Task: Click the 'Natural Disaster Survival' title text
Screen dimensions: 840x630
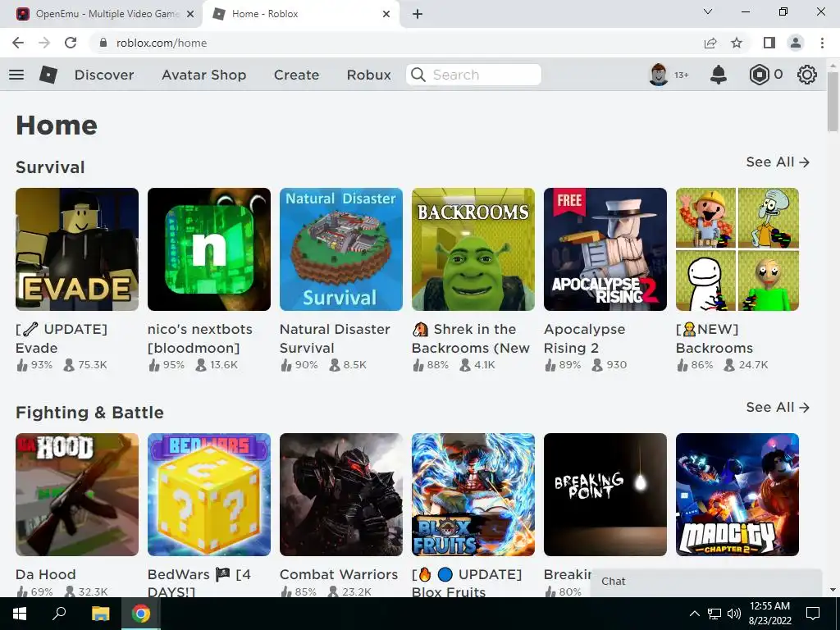Action: point(335,339)
